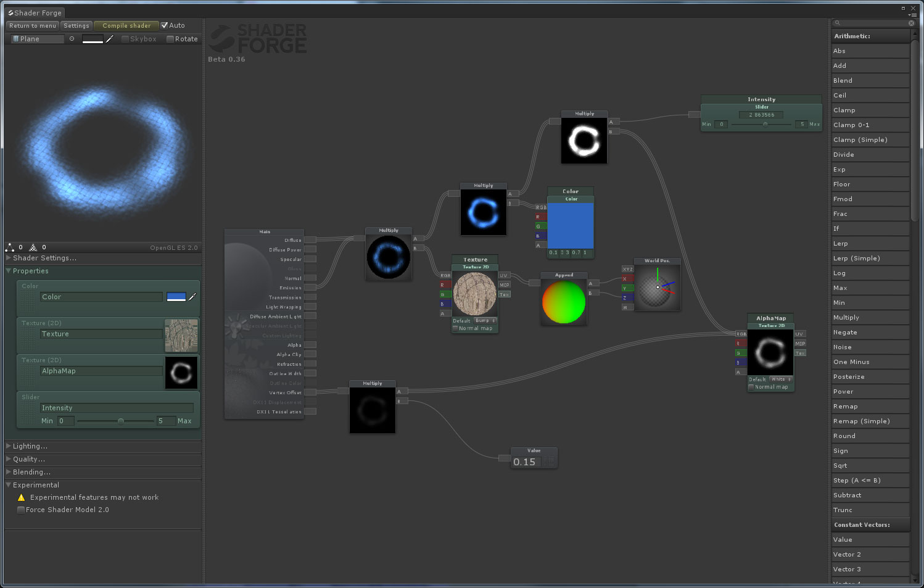Screen dimensions: 924x588
Task: Select the Append node preview
Action: click(564, 302)
